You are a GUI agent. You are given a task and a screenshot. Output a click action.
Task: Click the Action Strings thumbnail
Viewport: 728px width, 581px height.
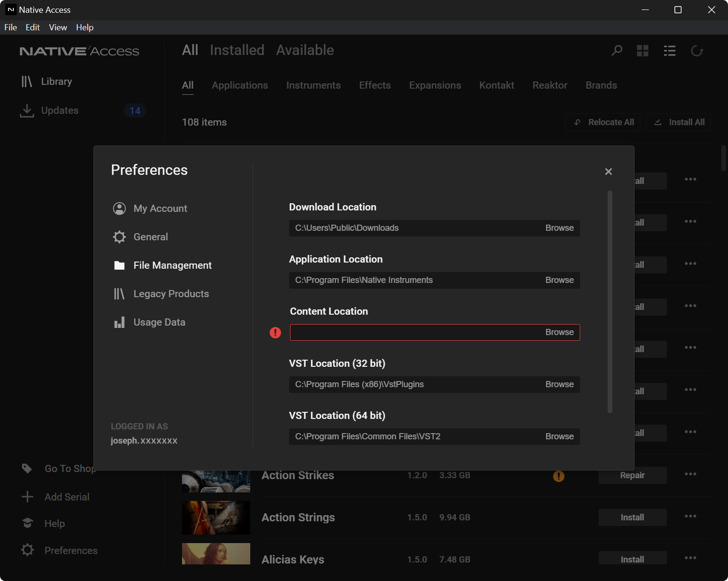tap(216, 517)
